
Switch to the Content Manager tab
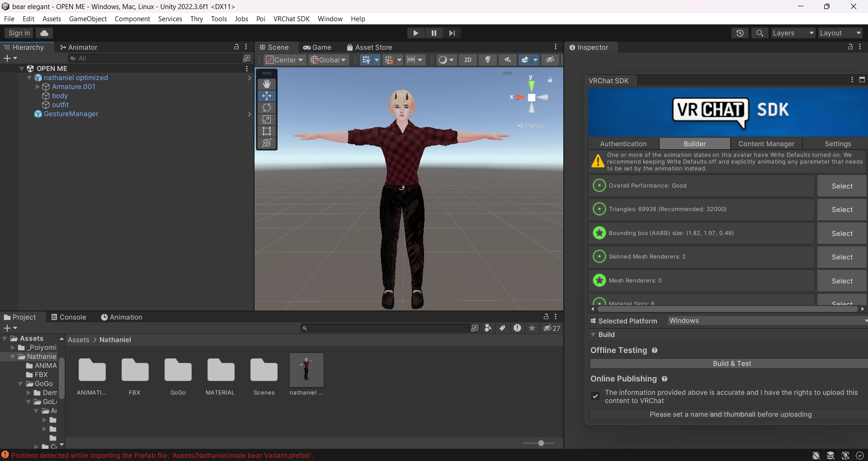(x=766, y=144)
